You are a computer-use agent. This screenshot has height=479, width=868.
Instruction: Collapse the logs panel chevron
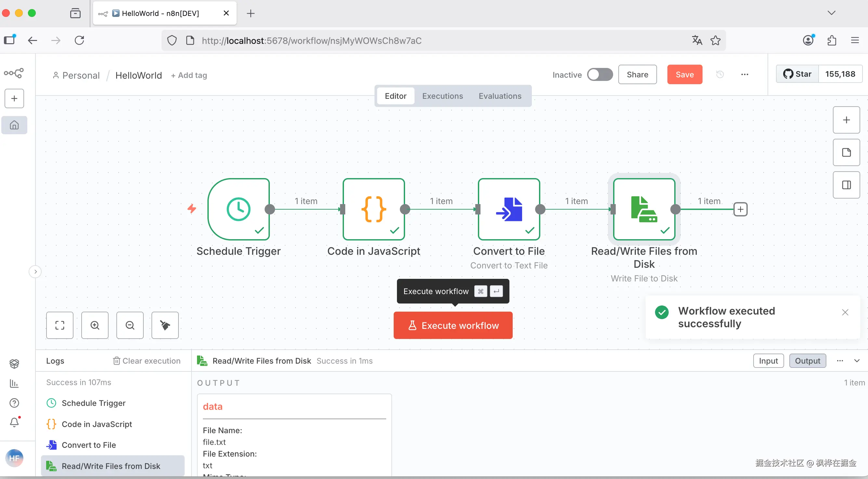click(857, 361)
